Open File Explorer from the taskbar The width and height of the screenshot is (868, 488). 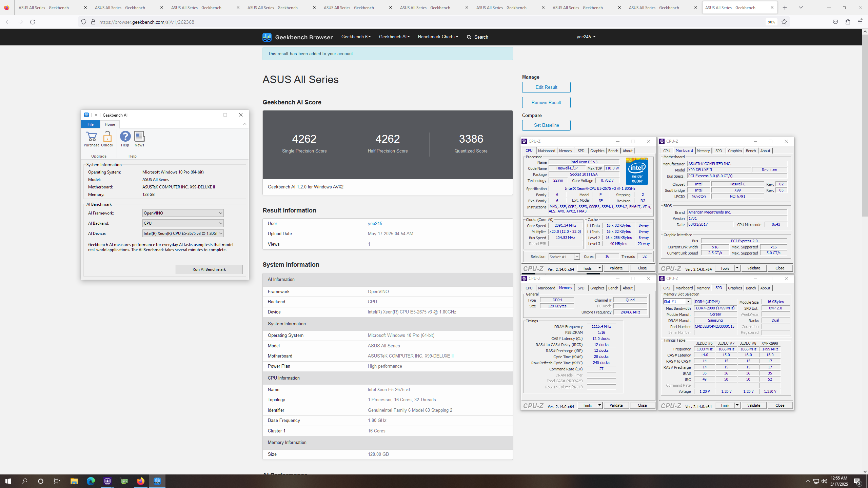click(x=74, y=481)
